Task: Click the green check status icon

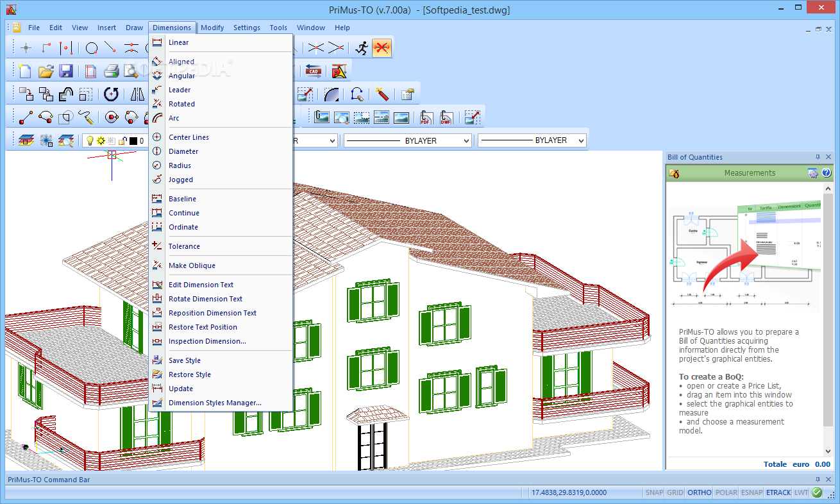Action: point(817,492)
